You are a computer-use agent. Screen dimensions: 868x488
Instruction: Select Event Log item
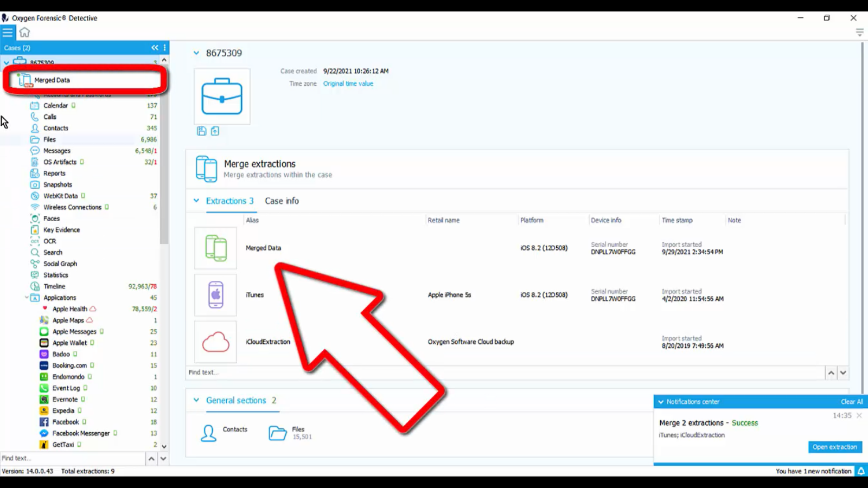coord(66,389)
